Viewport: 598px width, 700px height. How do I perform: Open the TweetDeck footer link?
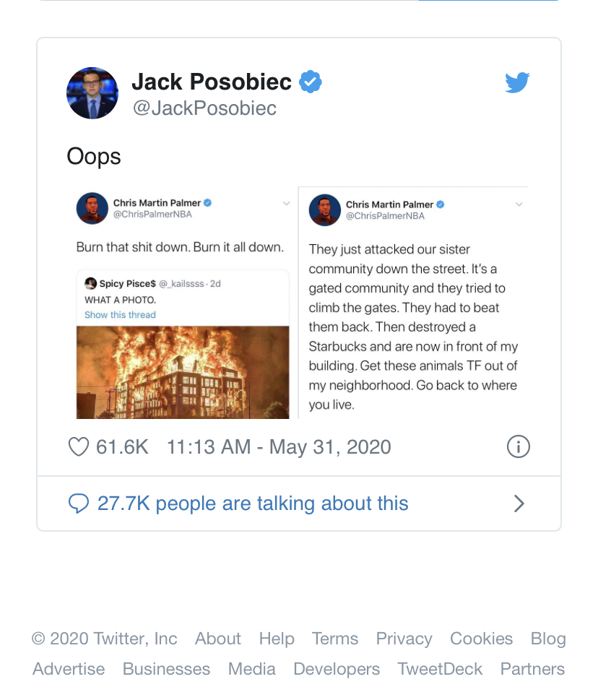coord(440,669)
